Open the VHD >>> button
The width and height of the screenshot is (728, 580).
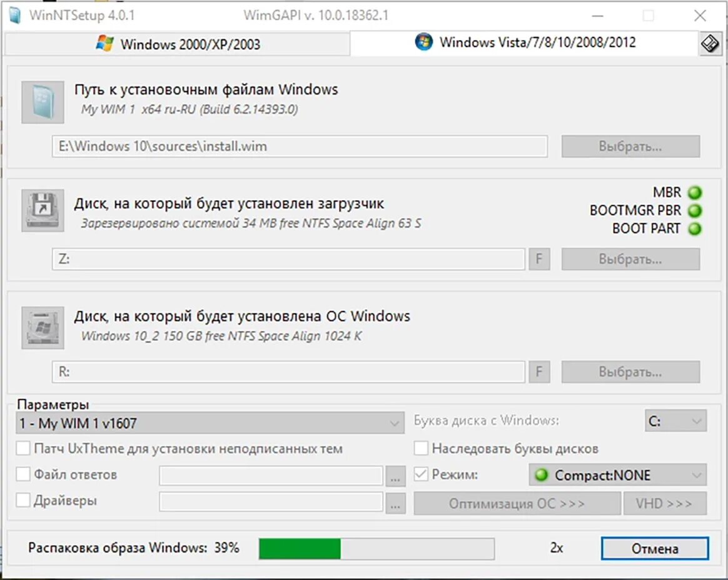[665, 504]
